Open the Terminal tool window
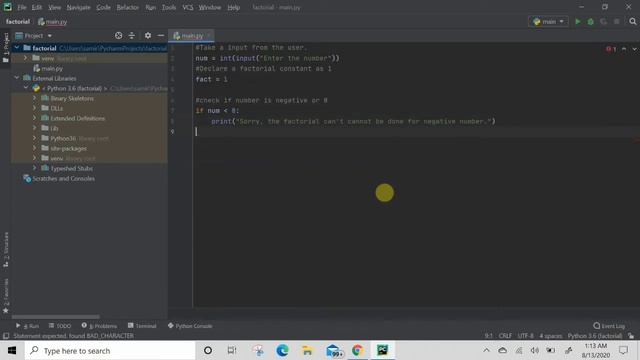This screenshot has height=360, width=640. (142, 326)
